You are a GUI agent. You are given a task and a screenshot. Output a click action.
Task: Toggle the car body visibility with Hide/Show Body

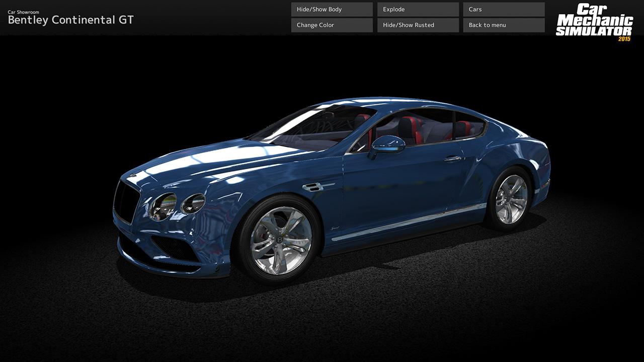[331, 9]
